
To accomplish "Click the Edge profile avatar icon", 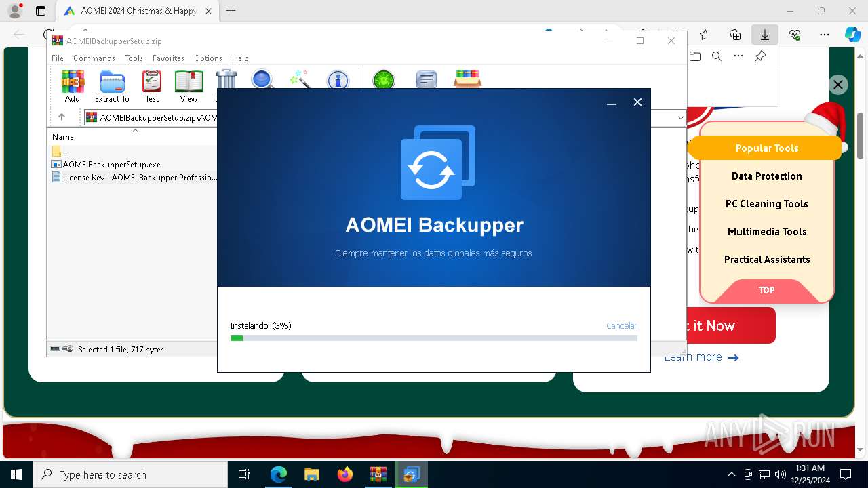I will tap(14, 11).
